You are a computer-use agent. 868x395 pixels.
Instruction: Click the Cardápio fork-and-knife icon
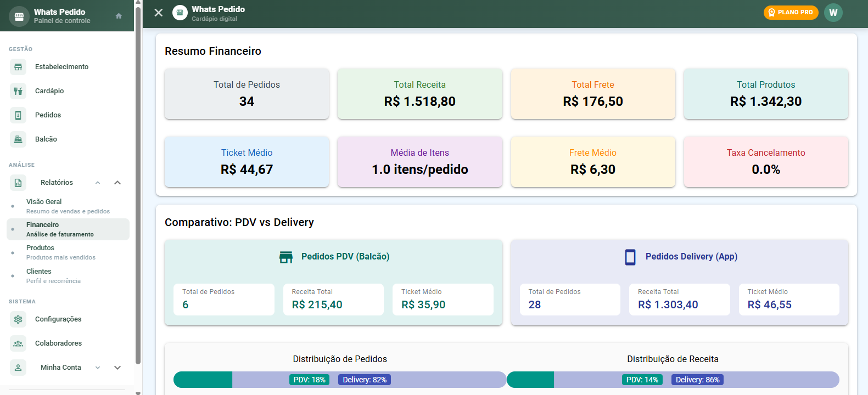point(18,91)
